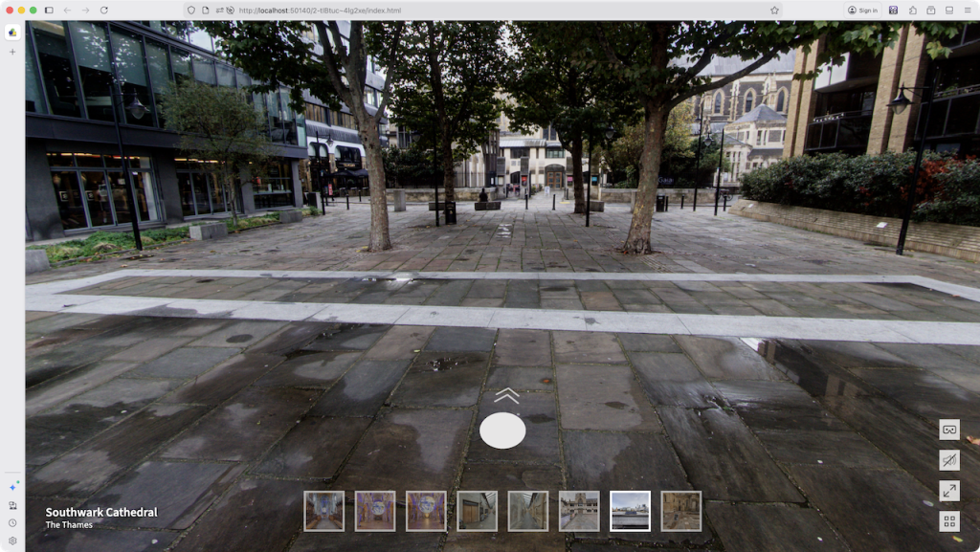Viewport: 980px width, 552px height.
Task: Click the double chevron forward arrow
Action: (x=506, y=395)
